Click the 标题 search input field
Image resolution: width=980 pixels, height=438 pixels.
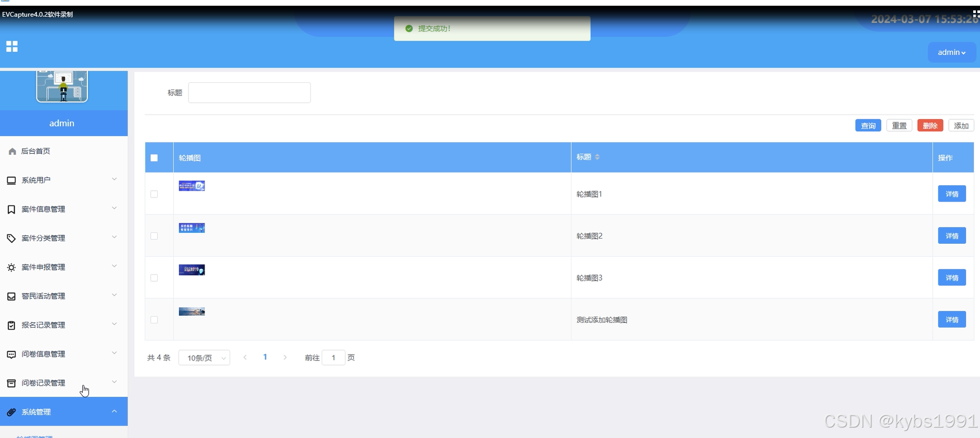tap(249, 93)
